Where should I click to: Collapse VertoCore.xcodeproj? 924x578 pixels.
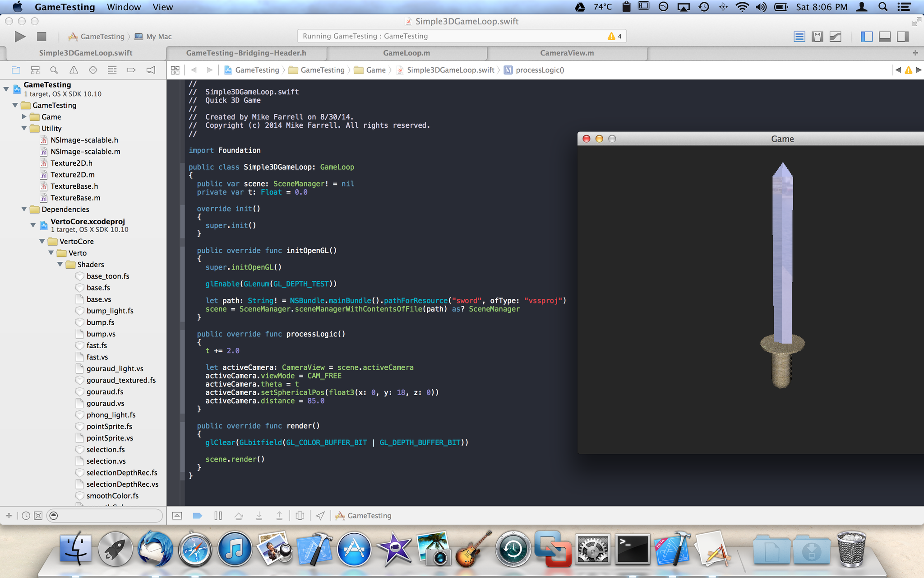point(33,225)
